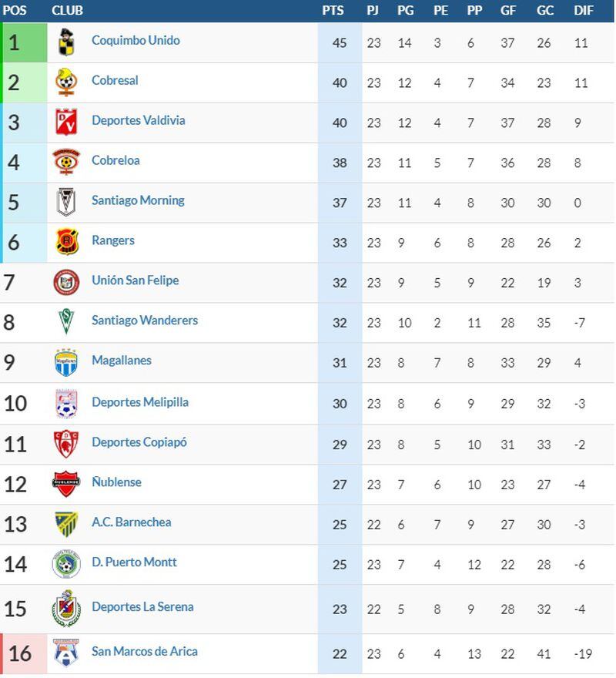Screen dimensions: 616x678
Task: Select the Deportes La Serena team name
Action: click(x=141, y=607)
